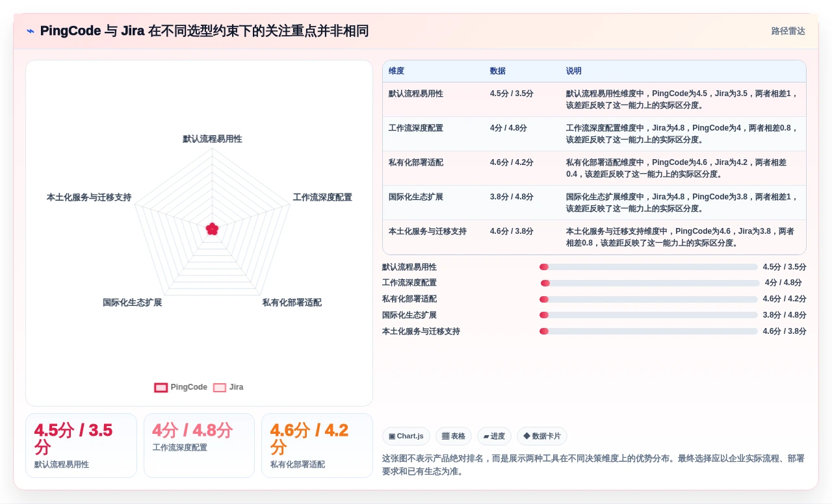Click the 路径雷达 label in header
832x504 pixels.
[x=788, y=31]
